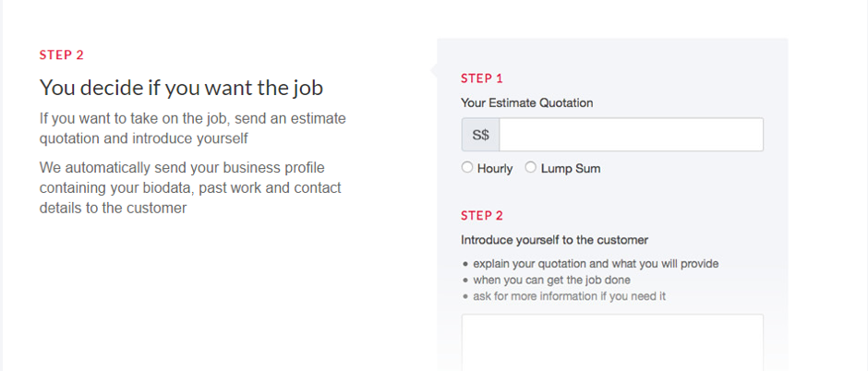The height and width of the screenshot is (371, 868).
Task: Click the estimate quotation amount input field
Action: coord(631,135)
